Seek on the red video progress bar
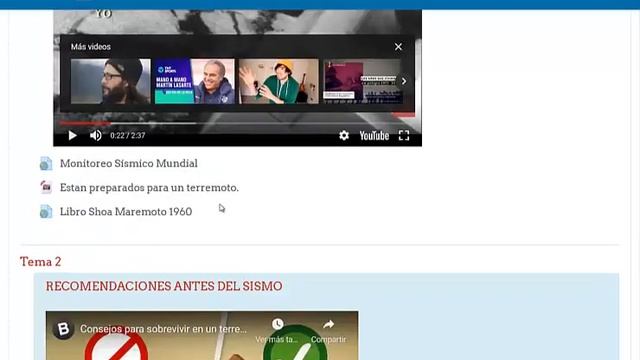 tap(237, 123)
